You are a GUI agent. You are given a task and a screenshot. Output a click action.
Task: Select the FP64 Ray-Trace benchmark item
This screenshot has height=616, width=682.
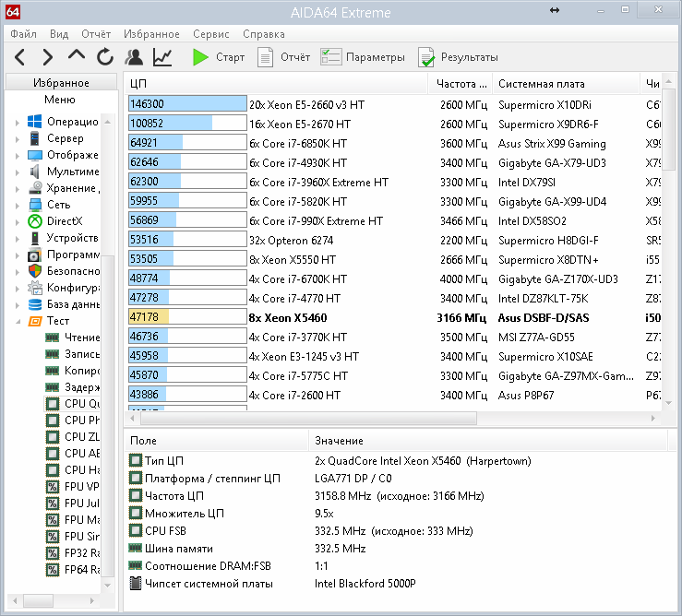tap(73, 570)
